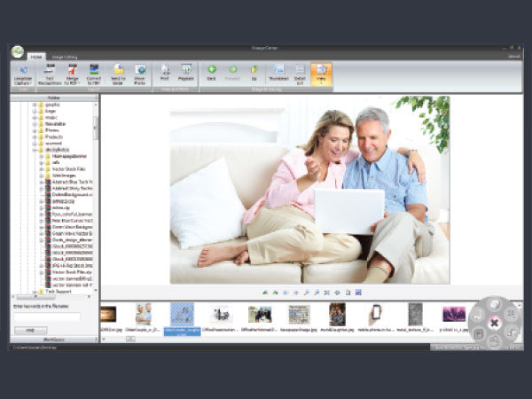The image size is (532, 399).
Task: Click the Print icon in ribbon
Action: coord(165,73)
